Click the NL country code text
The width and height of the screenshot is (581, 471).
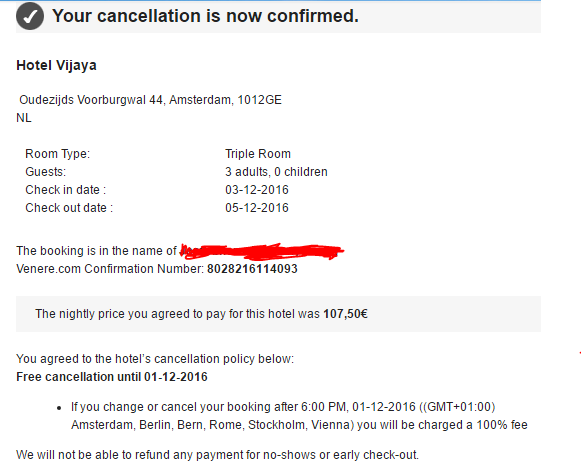pyautogui.click(x=24, y=118)
